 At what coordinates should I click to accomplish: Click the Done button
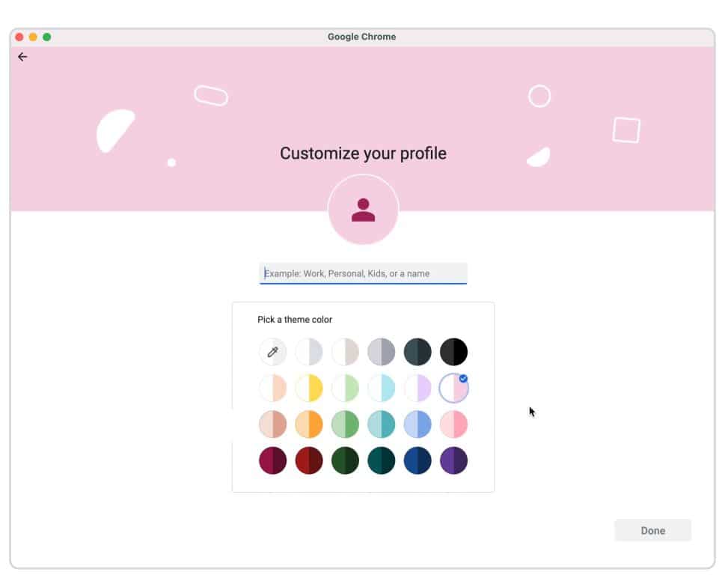652,530
